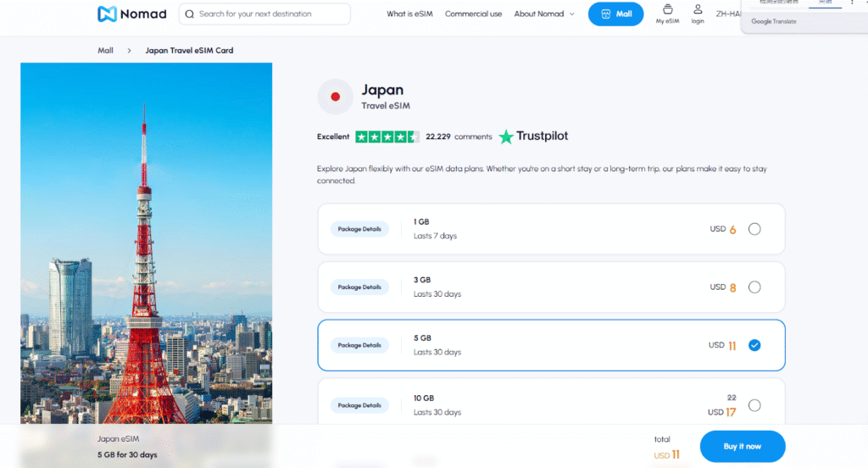Go to Commercial use page
The width and height of the screenshot is (868, 468).
[473, 14]
